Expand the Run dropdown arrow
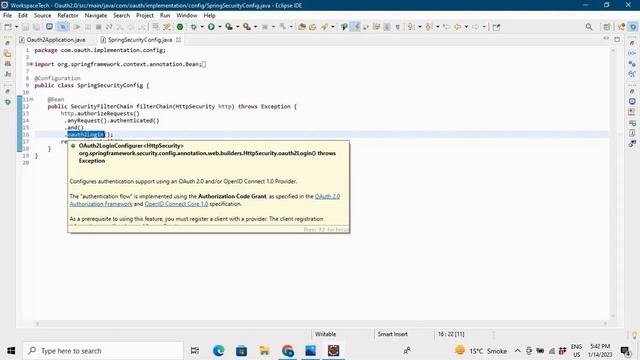 pyautogui.click(x=220, y=27)
